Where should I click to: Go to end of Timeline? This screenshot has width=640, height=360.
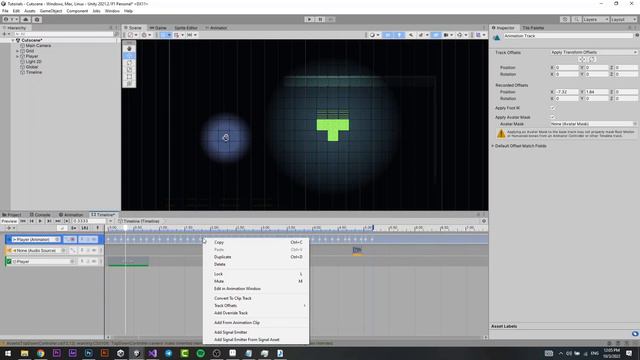tap(58, 221)
